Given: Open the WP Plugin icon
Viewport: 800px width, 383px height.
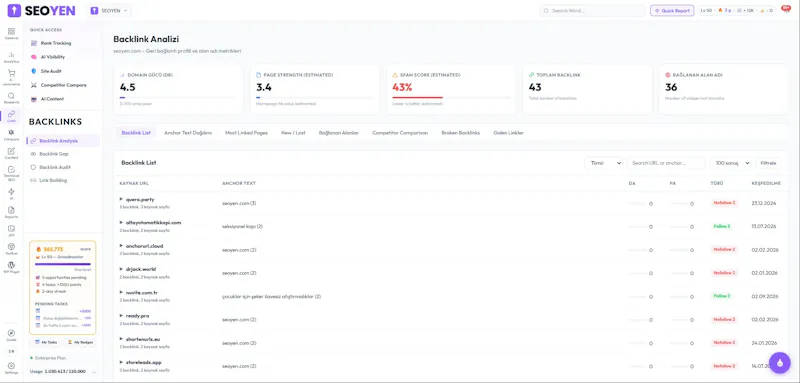Looking at the screenshot, I should click(x=11, y=267).
